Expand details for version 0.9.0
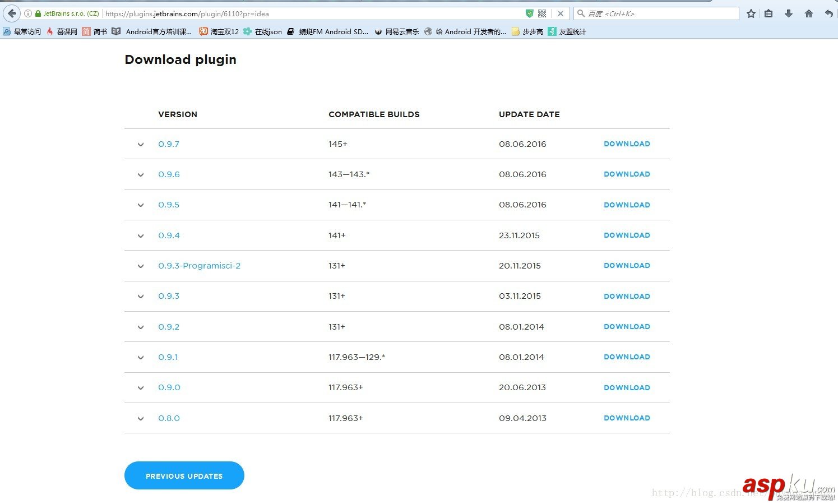838x504 pixels. pos(141,388)
